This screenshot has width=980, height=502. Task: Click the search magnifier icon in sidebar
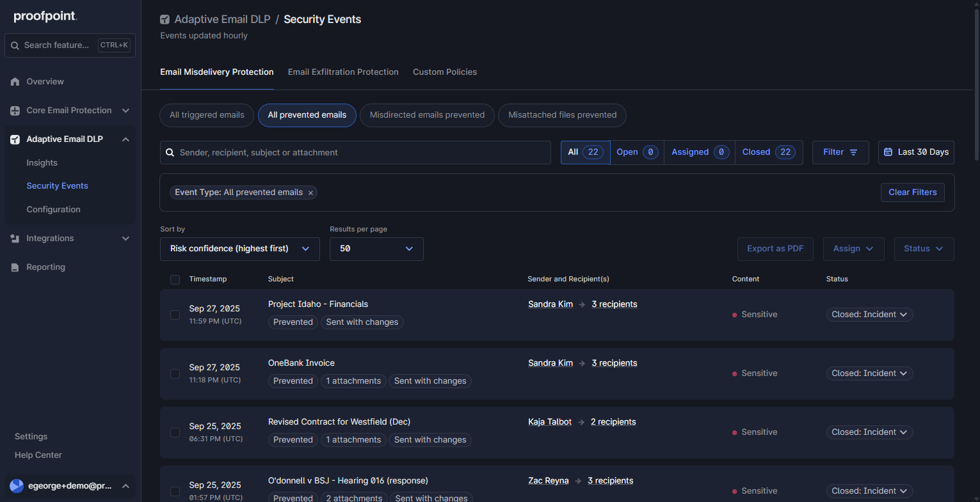pyautogui.click(x=15, y=45)
